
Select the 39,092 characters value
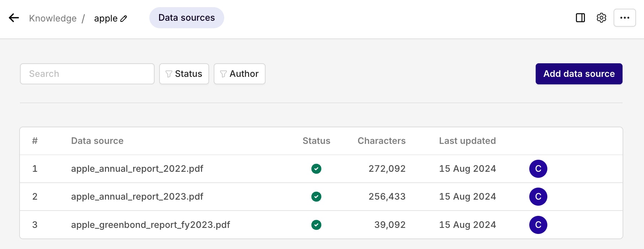tap(390, 225)
